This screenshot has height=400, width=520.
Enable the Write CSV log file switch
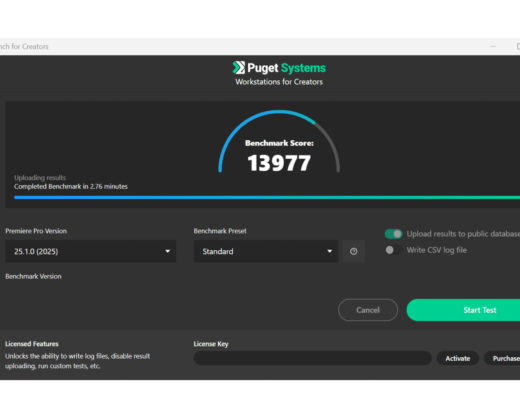click(x=393, y=250)
